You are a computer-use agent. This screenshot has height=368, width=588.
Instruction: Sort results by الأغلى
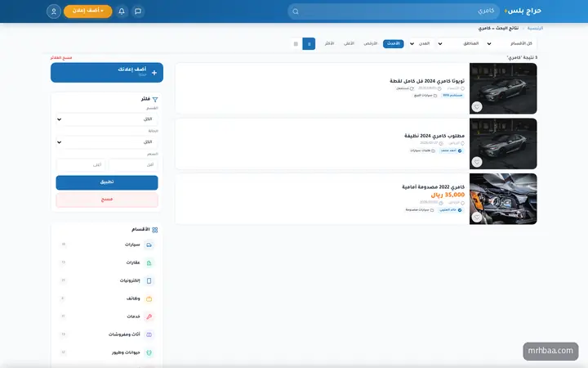[x=350, y=44]
